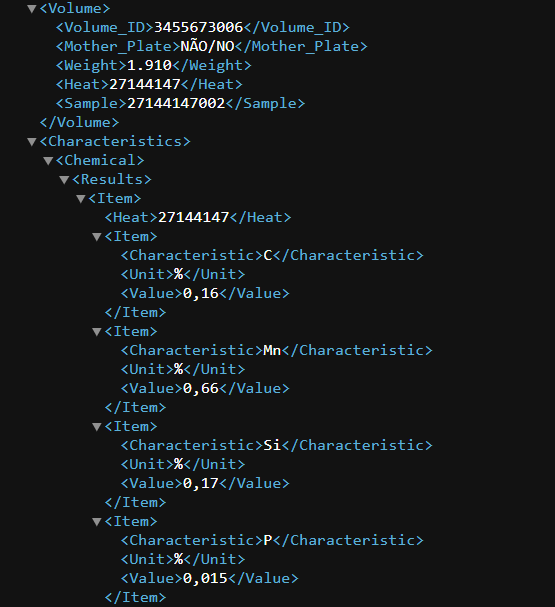Collapse the Item with Characteristic C
555x607 pixels.
coord(97,237)
